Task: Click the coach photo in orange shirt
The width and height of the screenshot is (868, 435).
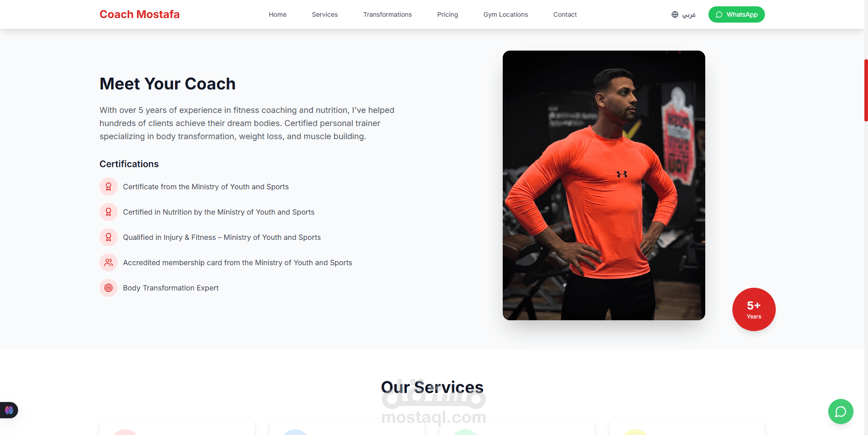Action: tap(604, 185)
